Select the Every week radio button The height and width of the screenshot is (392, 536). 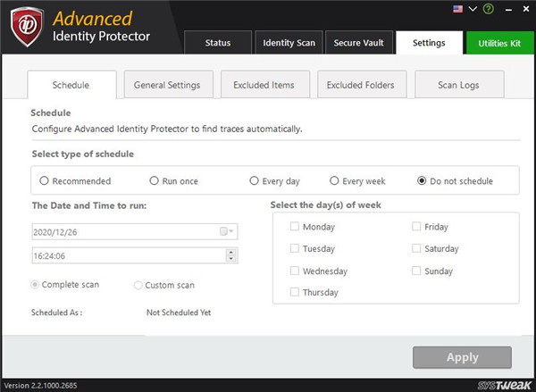coord(334,180)
